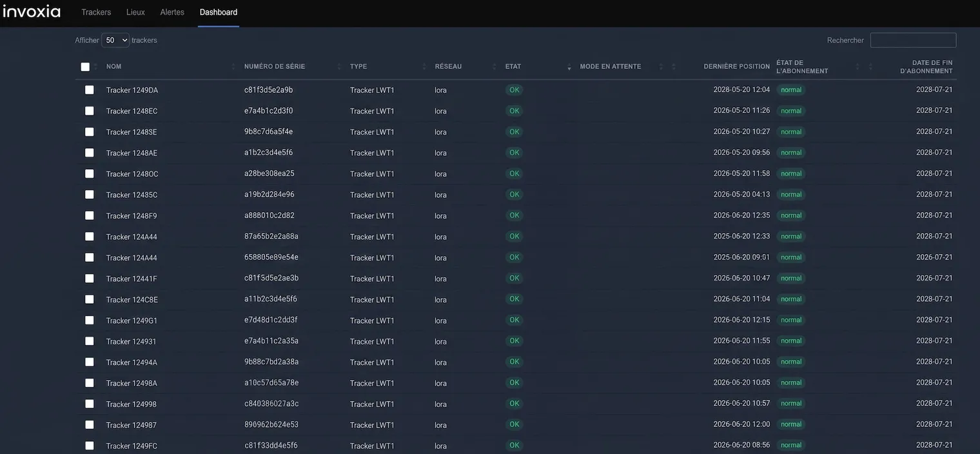This screenshot has width=980, height=454.
Task: Select the Dashboard tab
Action: click(x=219, y=12)
